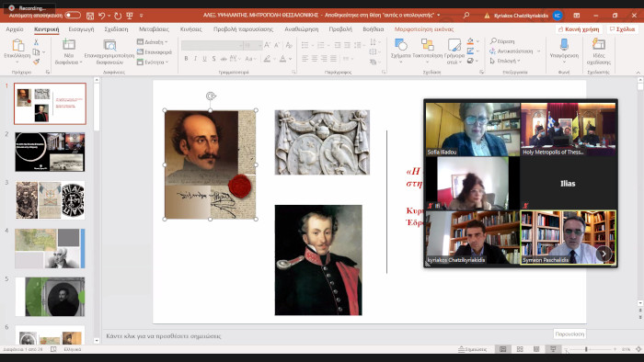Image resolution: width=644 pixels, height=362 pixels.
Task: Click the Cut scissors icon
Action: (36, 42)
